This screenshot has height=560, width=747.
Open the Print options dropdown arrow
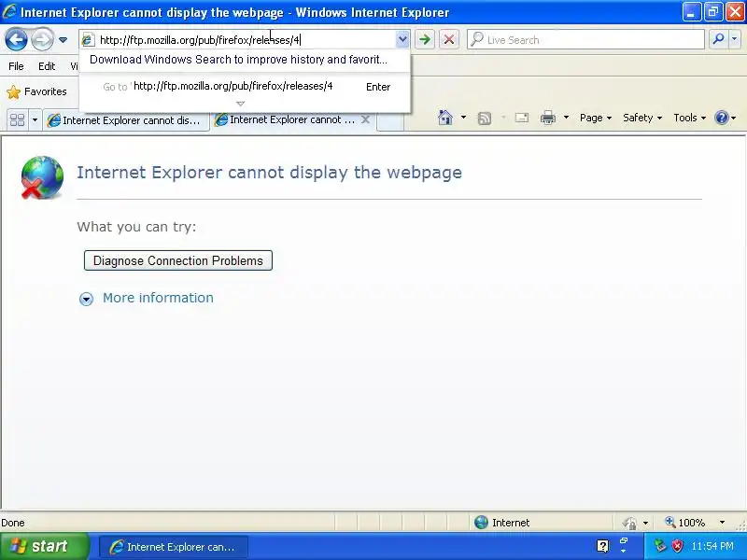point(566,118)
